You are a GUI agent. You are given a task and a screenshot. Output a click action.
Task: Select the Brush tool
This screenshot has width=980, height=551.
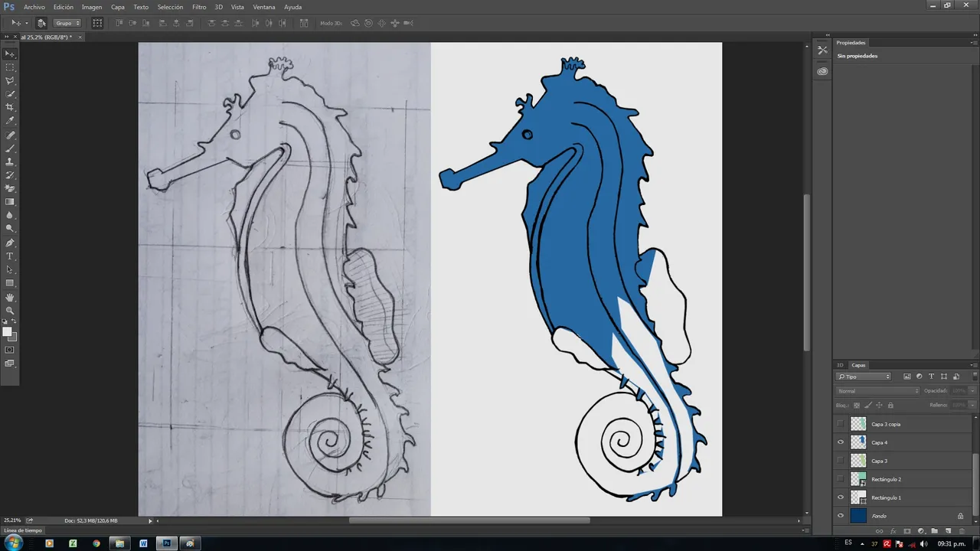point(10,148)
